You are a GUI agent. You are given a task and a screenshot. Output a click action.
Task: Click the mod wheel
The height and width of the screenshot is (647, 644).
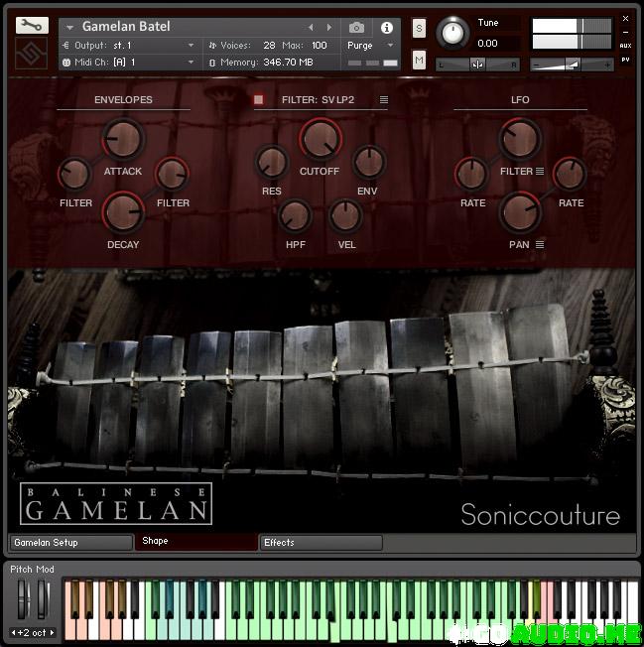coord(42,599)
